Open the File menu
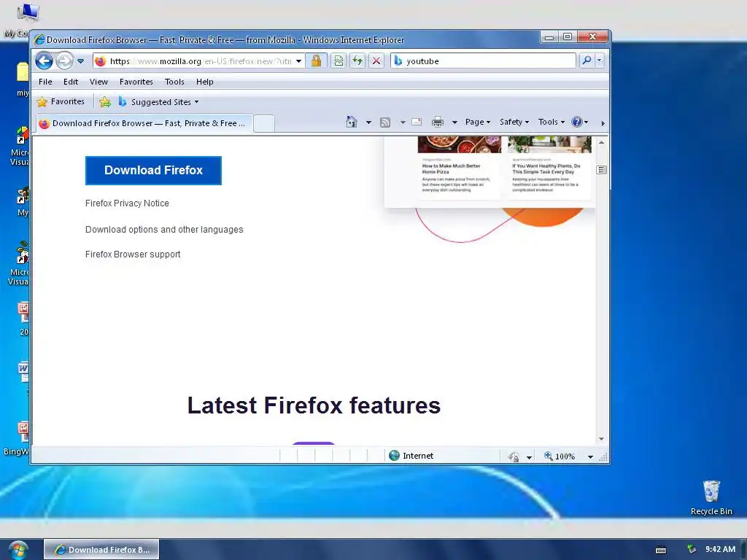 [45, 82]
